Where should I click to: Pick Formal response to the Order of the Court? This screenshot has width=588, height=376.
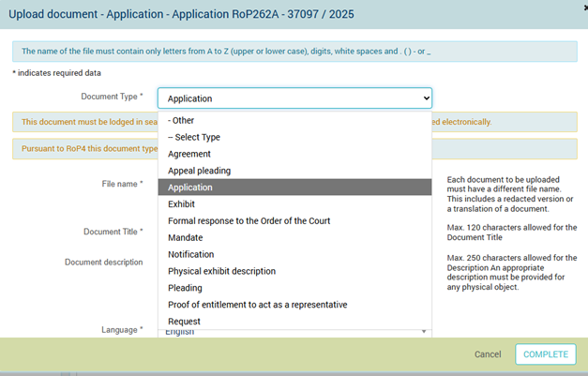coord(249,220)
